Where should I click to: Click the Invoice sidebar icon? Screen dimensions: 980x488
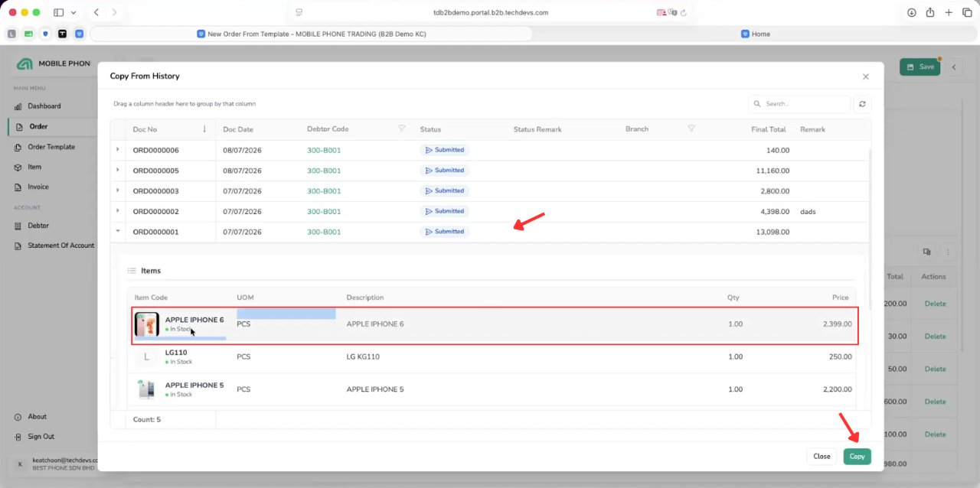[x=18, y=187]
